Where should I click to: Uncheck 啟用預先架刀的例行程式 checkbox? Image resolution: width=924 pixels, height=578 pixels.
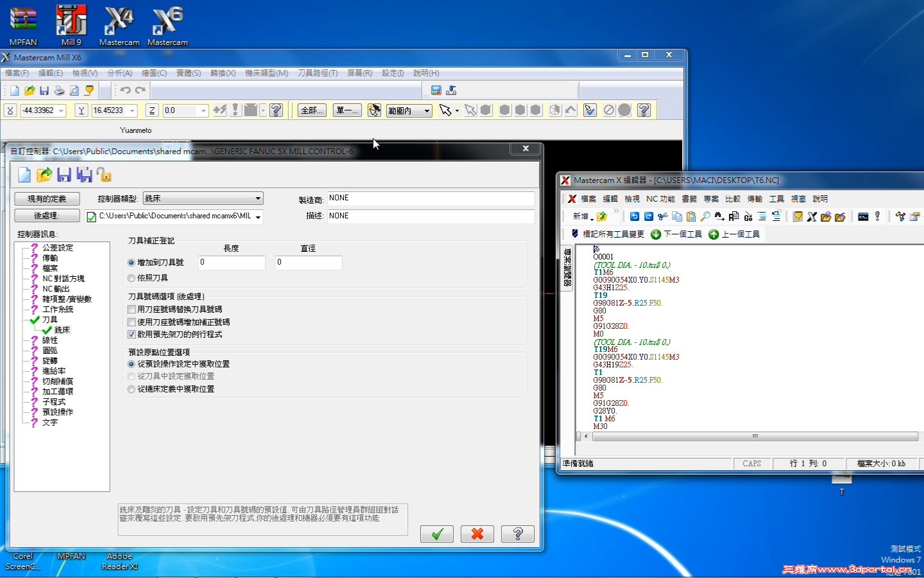click(132, 335)
